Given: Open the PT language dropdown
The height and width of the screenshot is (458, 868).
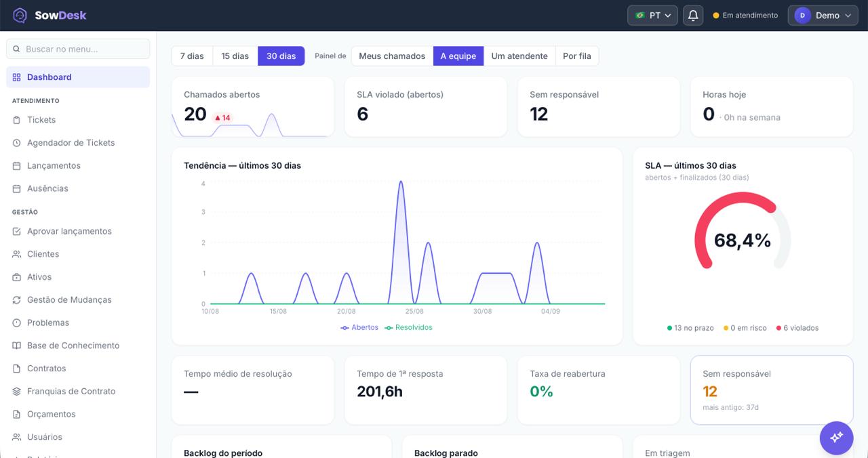Looking at the screenshot, I should [652, 15].
